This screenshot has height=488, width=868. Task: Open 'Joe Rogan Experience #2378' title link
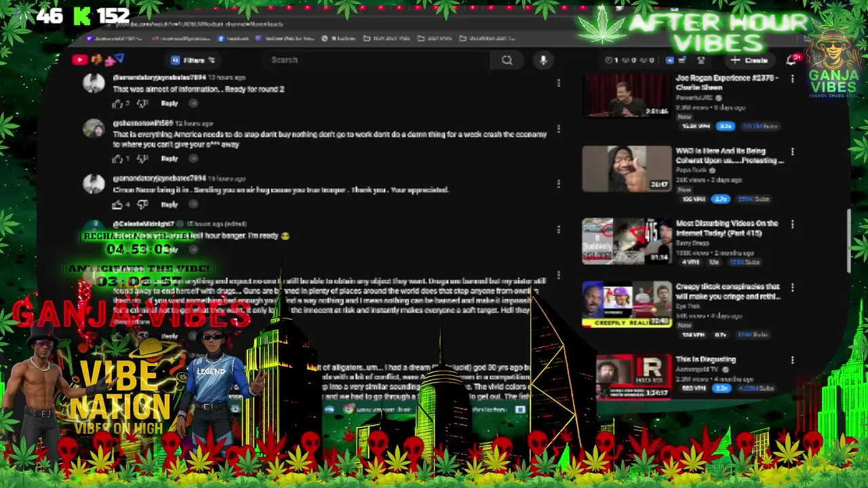click(726, 83)
